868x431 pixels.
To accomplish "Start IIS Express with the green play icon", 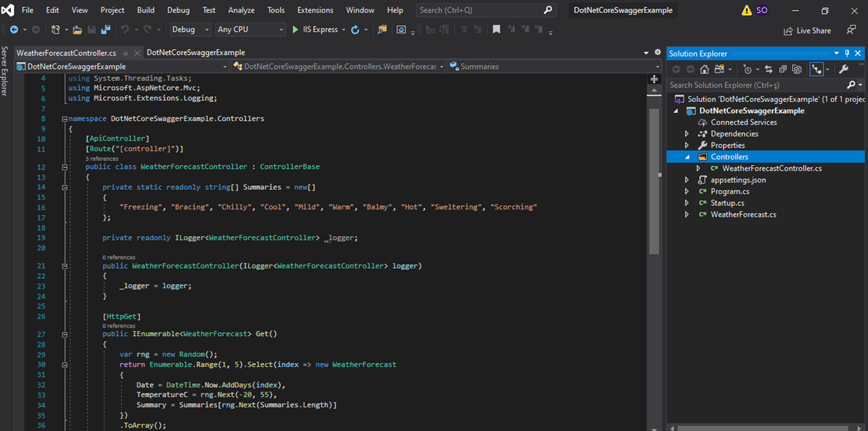I will 296,29.
